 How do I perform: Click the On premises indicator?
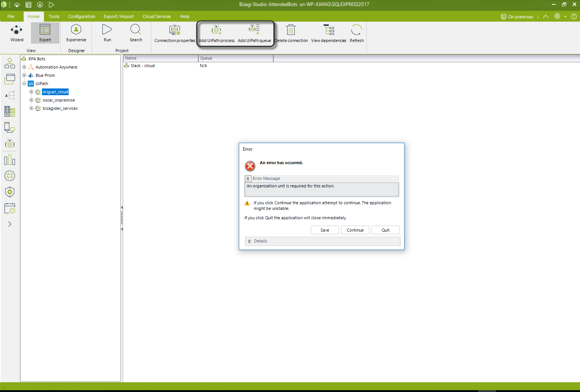pos(517,16)
